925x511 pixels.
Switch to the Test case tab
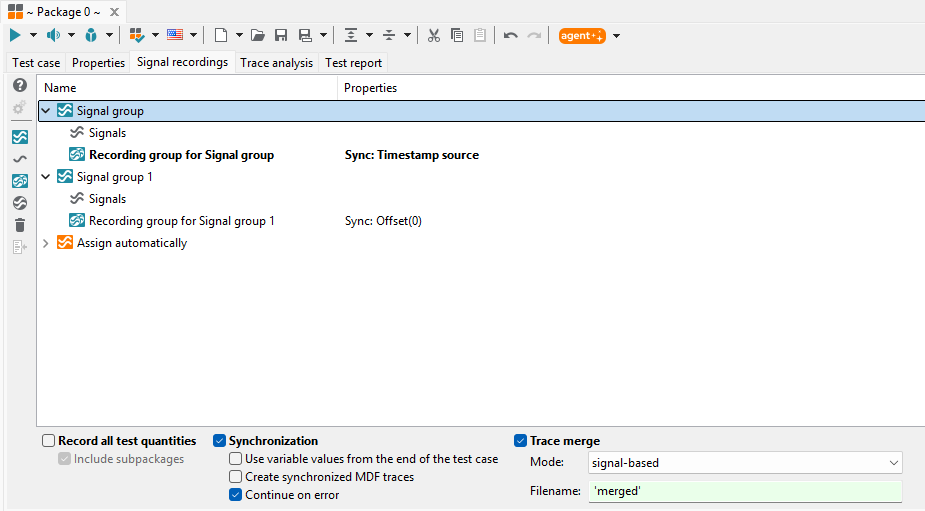(36, 63)
